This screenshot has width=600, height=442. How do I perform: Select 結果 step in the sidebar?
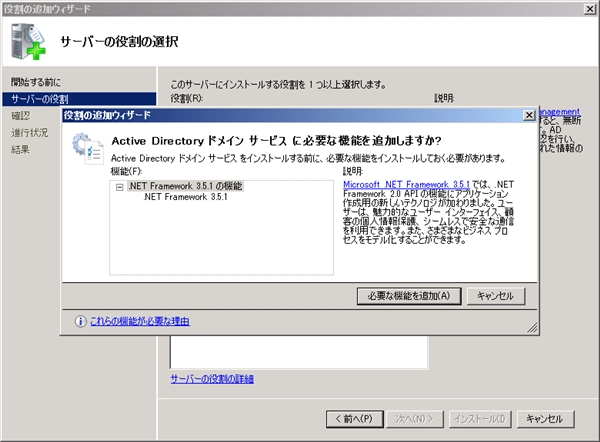pos(20,150)
